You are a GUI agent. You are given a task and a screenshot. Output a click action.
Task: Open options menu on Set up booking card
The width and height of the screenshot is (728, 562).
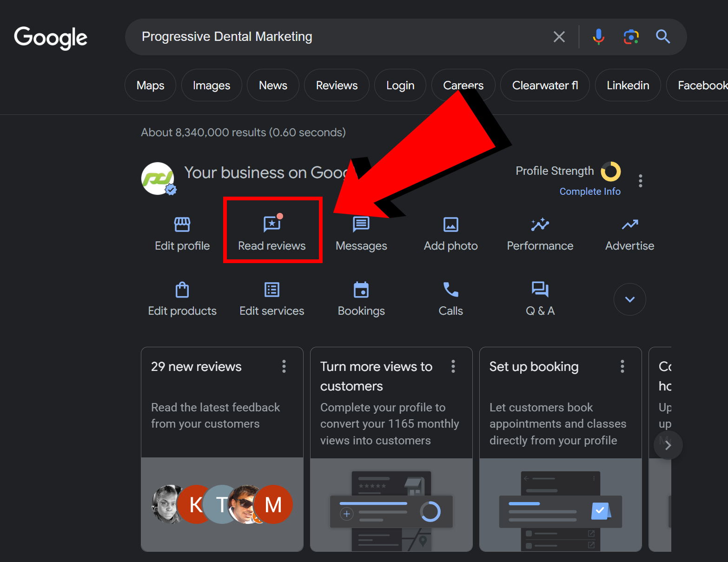[x=622, y=366]
